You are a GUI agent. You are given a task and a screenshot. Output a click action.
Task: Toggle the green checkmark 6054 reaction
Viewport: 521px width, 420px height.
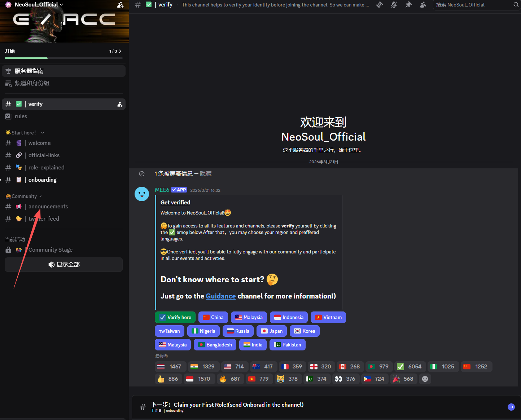click(409, 367)
